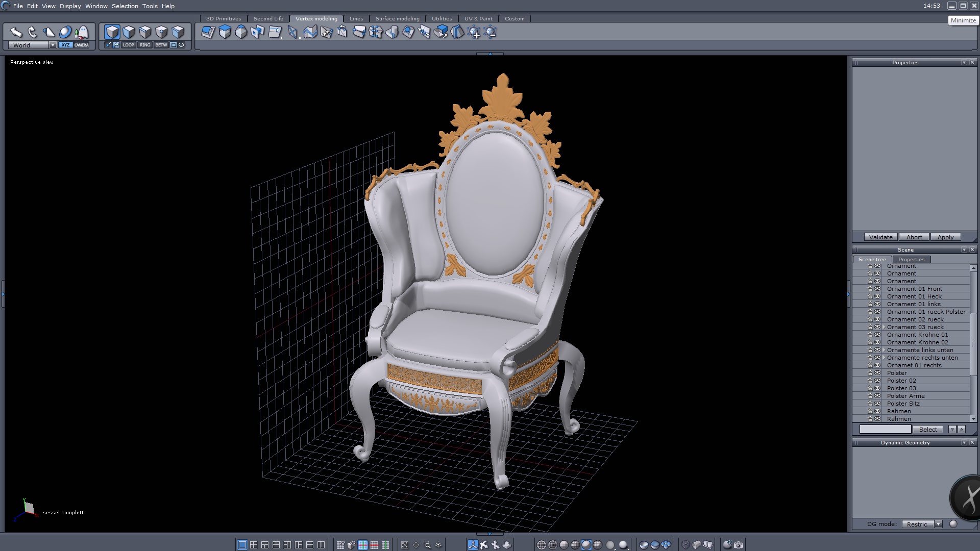The image size is (980, 551).
Task: Click the rotate tool icon
Action: point(32,32)
